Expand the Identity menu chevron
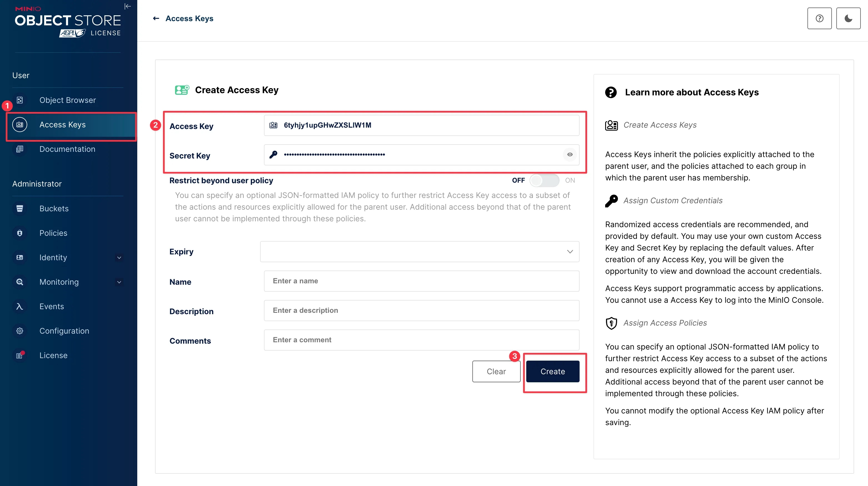868x486 pixels. point(119,258)
